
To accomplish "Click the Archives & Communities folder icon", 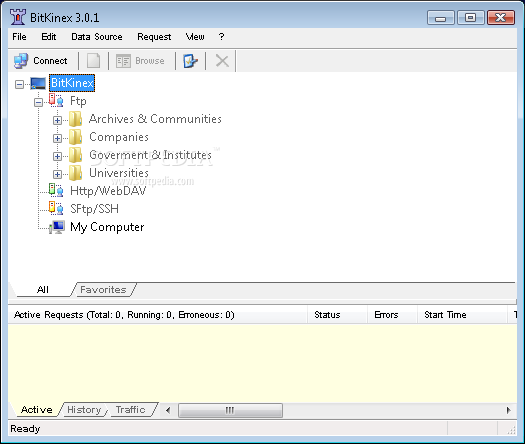I will click(x=75, y=119).
